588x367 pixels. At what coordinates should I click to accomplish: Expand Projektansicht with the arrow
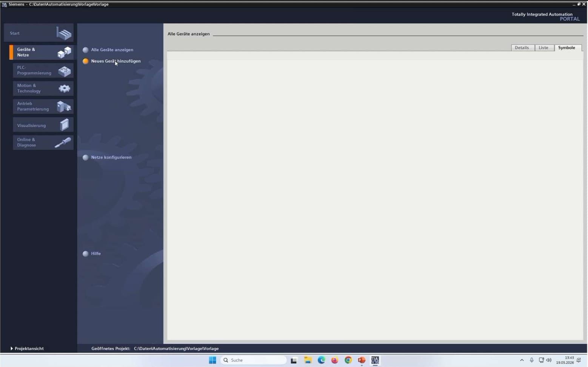[x=12, y=349]
